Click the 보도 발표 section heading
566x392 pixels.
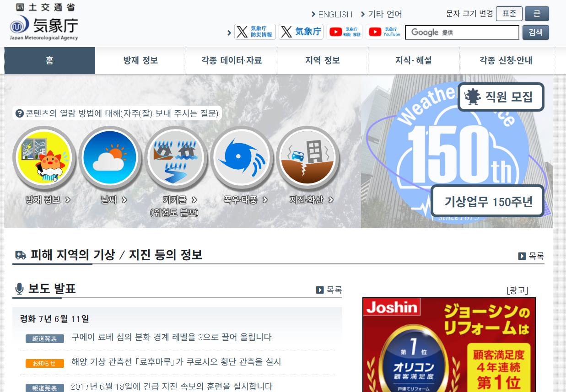pyautogui.click(x=52, y=289)
